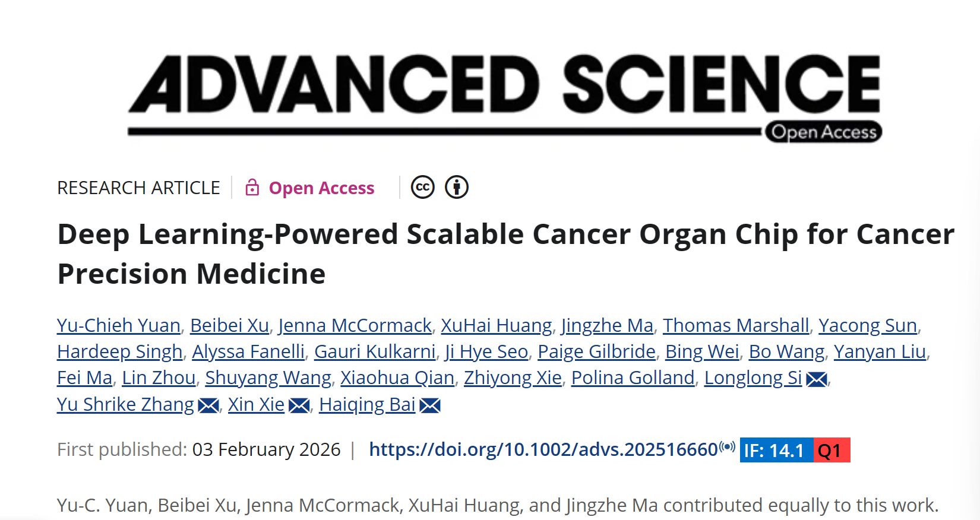Click the magenta Open Access label

(321, 188)
